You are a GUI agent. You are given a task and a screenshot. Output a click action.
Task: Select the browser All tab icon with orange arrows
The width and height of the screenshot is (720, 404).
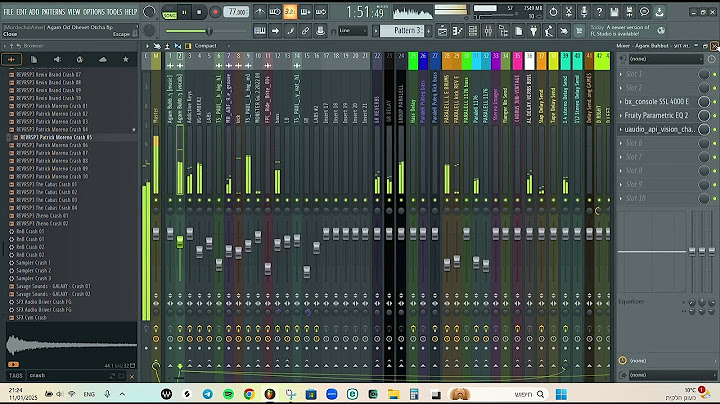point(11,59)
